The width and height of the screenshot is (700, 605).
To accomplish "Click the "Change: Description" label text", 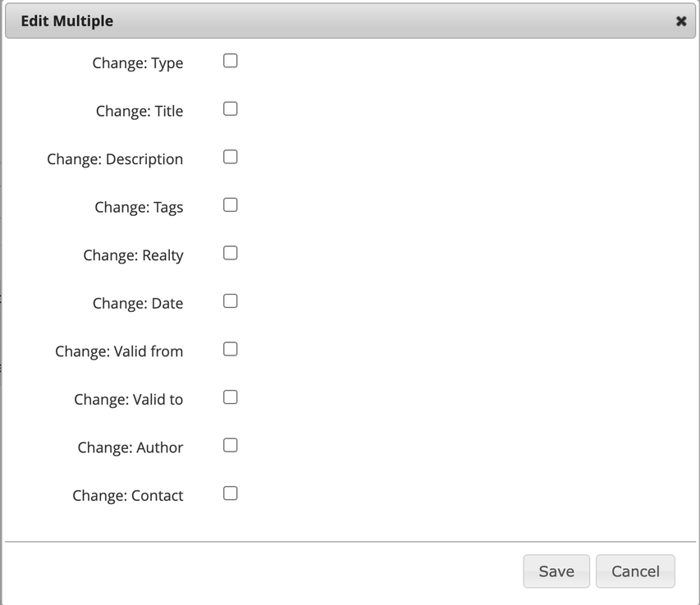I will 115,159.
